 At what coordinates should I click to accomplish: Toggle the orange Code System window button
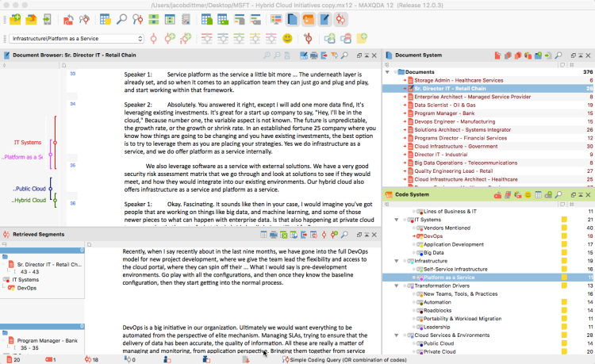click(x=309, y=19)
